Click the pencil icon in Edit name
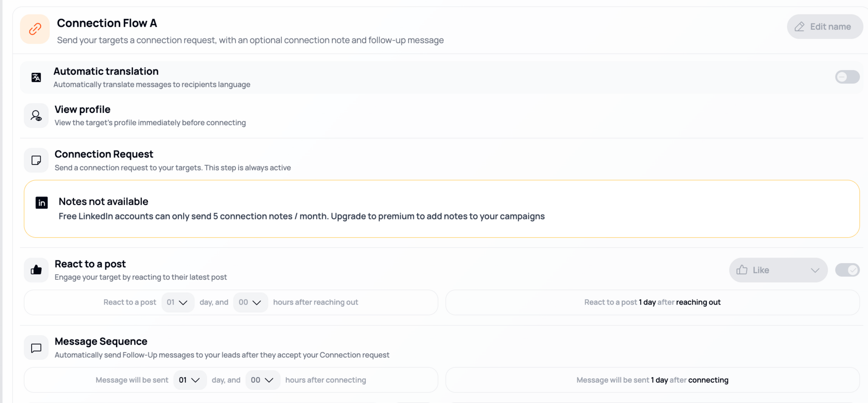 (x=799, y=27)
